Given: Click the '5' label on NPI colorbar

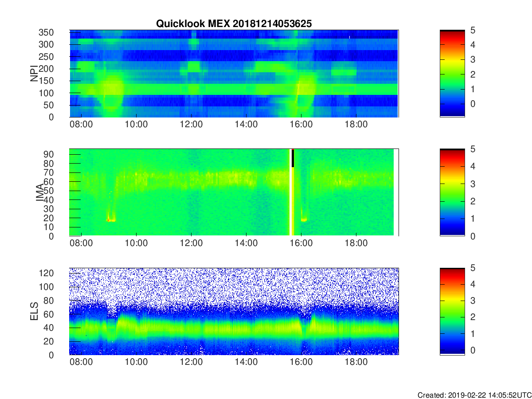Looking at the screenshot, I should 473,31.
